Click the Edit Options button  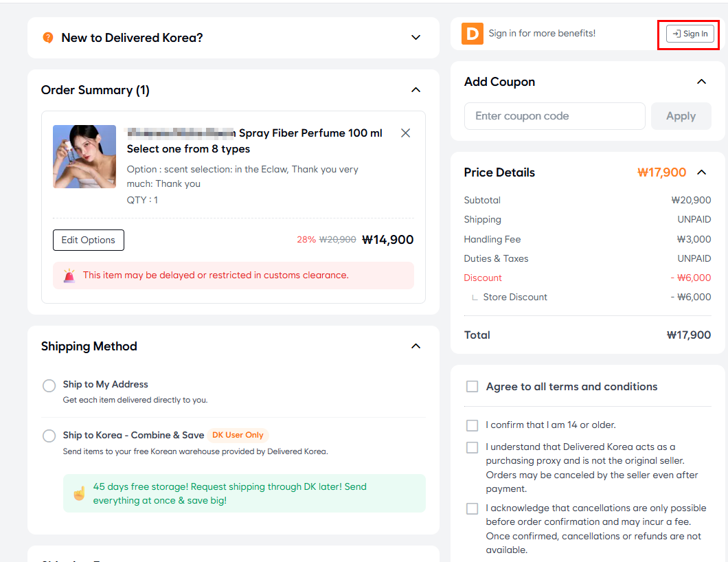coord(89,240)
